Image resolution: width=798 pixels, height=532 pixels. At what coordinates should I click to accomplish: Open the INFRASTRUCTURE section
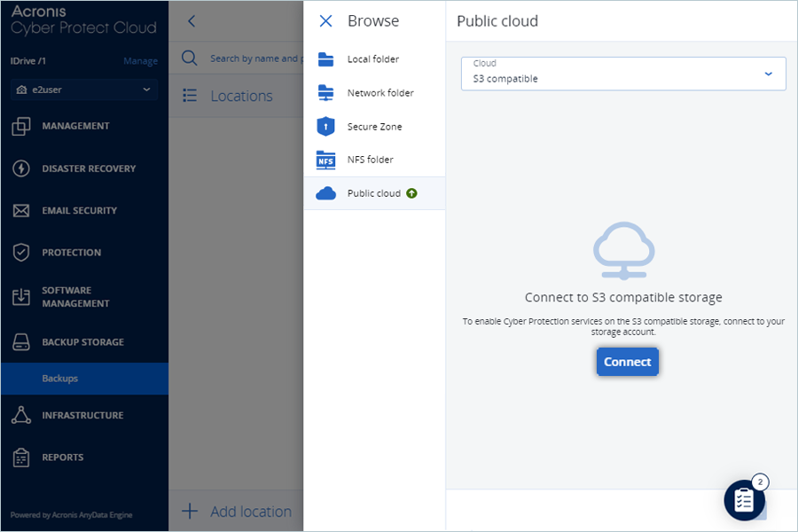click(x=83, y=416)
